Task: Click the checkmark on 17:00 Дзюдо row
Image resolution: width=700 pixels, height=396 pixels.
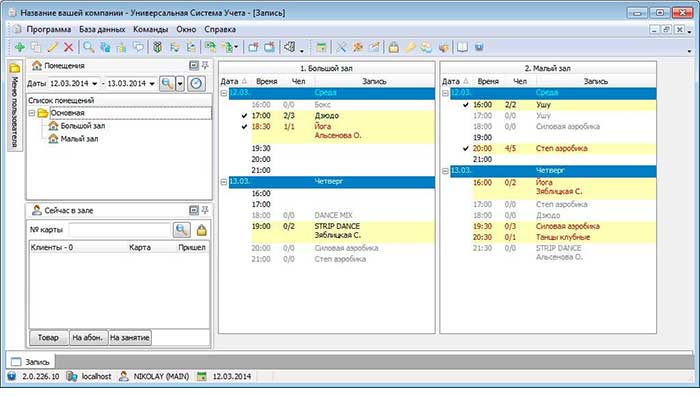Action: pos(244,116)
